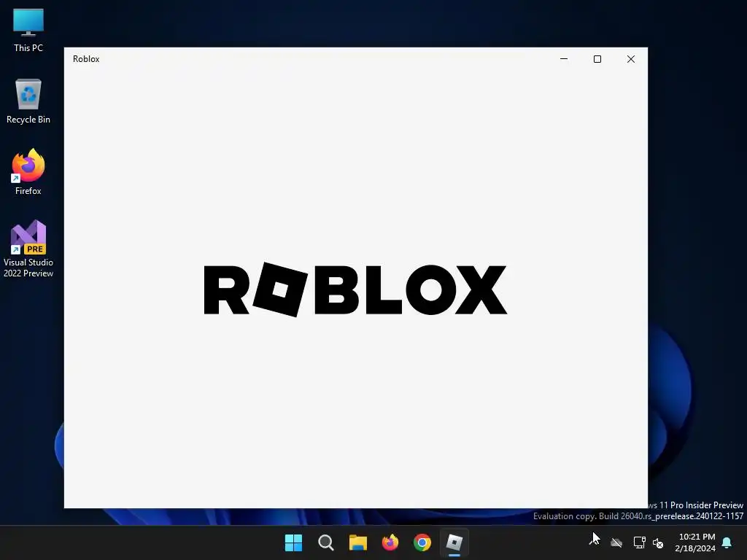The height and width of the screenshot is (560, 747).
Task: Maximize the Roblox window
Action: (597, 59)
